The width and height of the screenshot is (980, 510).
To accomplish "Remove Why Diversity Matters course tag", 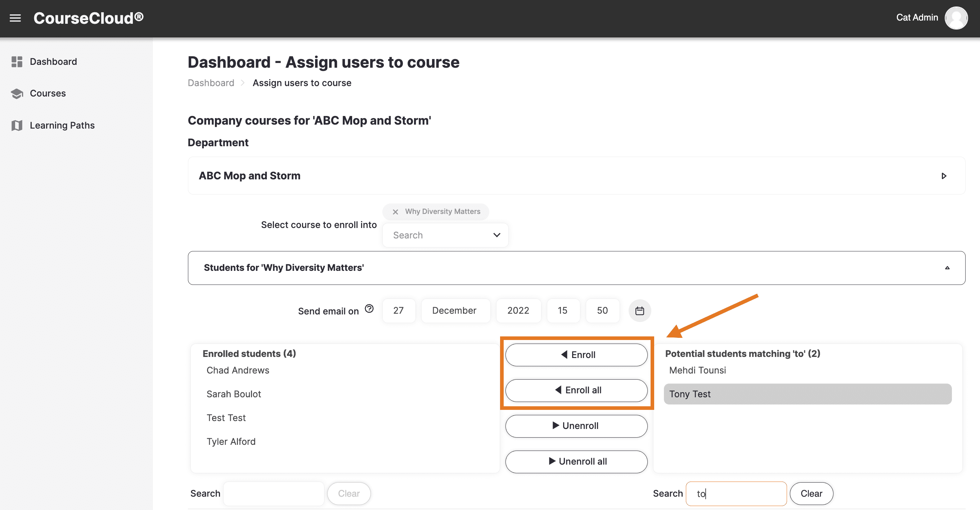I will [x=395, y=212].
